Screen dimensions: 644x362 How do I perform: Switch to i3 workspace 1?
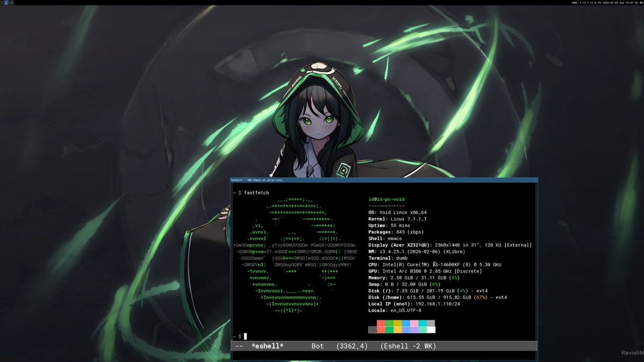[2, 3]
